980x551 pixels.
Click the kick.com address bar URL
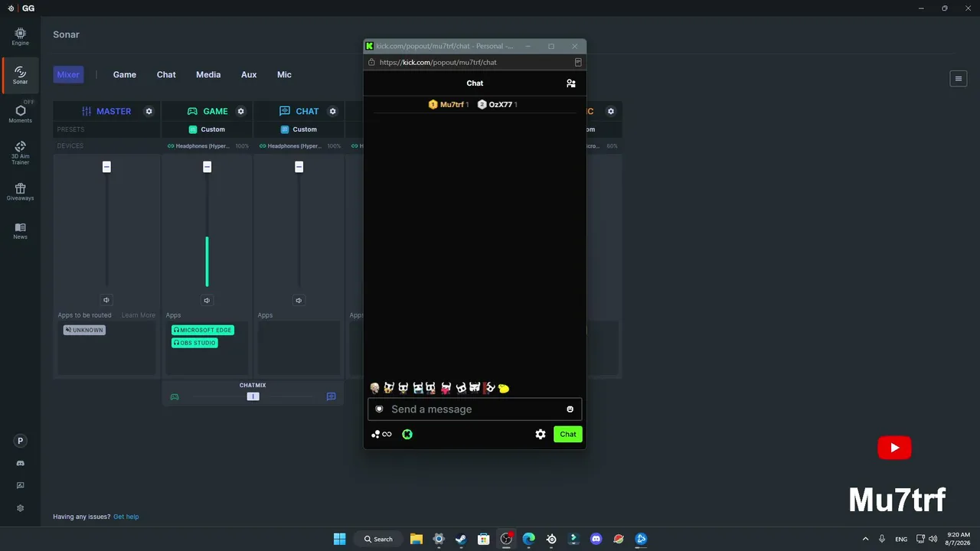[x=438, y=62]
